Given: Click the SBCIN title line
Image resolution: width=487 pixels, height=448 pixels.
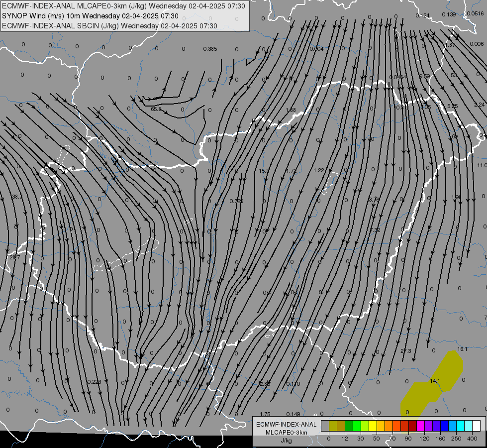Looking at the screenshot, I should (109, 26).
